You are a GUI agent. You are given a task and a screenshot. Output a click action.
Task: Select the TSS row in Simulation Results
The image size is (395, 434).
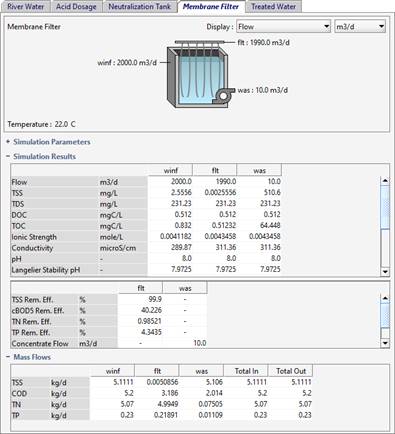[x=146, y=193]
